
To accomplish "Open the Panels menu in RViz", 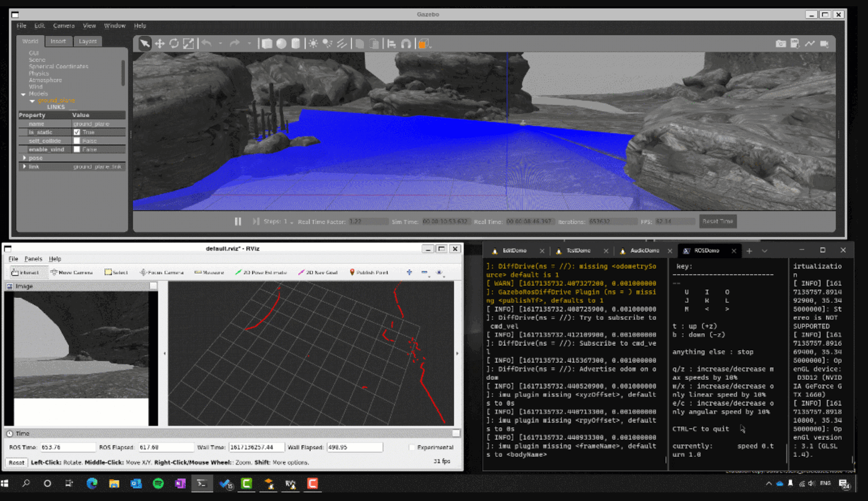I will click(33, 259).
